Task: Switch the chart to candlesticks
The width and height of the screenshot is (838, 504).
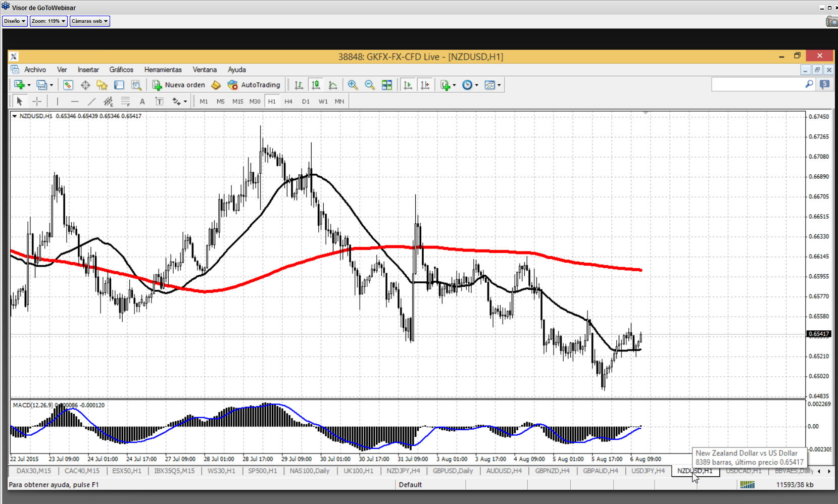Action: 316,85
